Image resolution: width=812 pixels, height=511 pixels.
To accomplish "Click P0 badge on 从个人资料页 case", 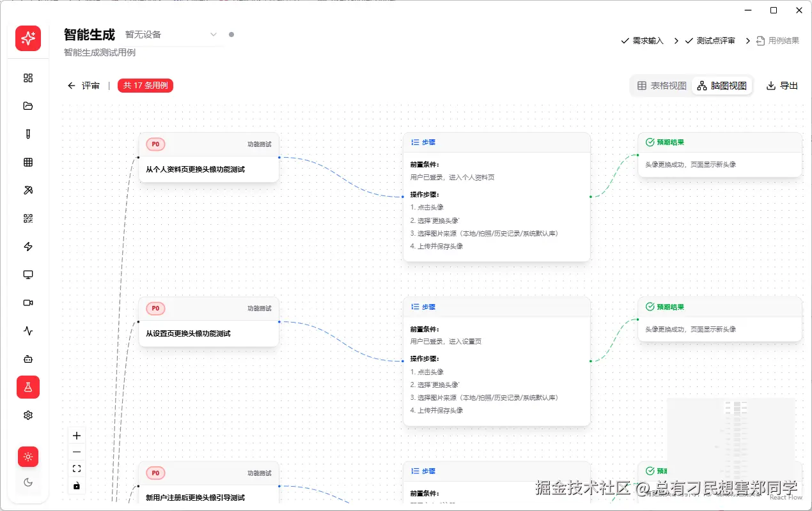I will [x=155, y=144].
